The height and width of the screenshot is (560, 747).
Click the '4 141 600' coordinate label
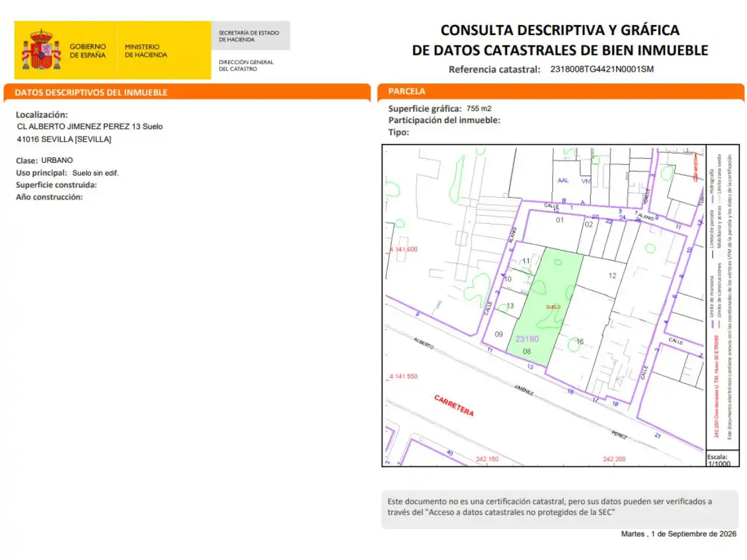(x=404, y=250)
